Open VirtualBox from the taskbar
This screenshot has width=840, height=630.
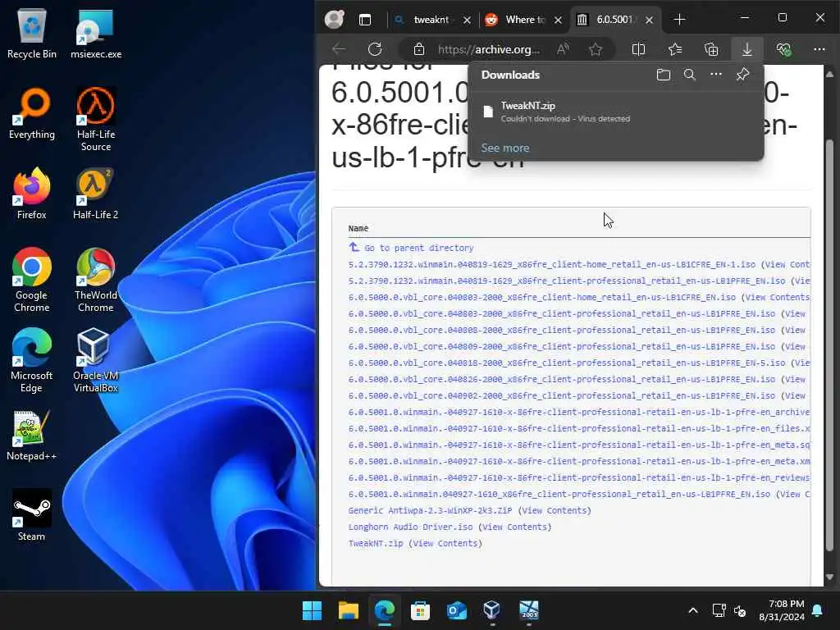point(492,610)
